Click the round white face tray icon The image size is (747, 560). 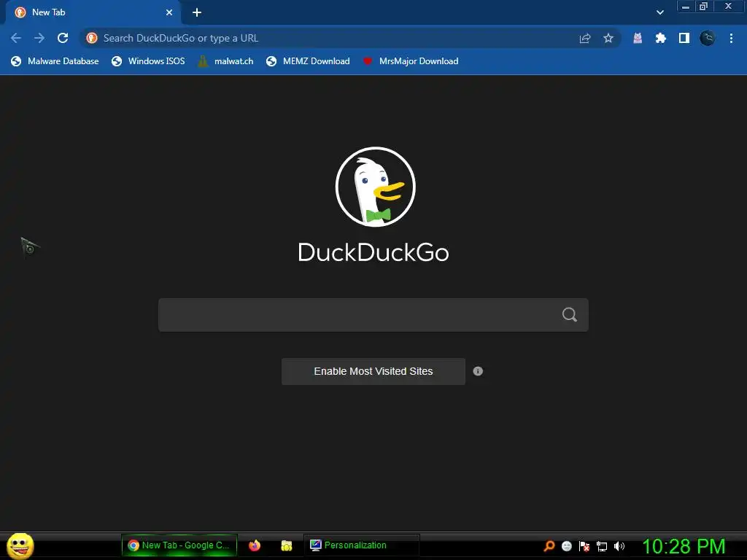[566, 545]
